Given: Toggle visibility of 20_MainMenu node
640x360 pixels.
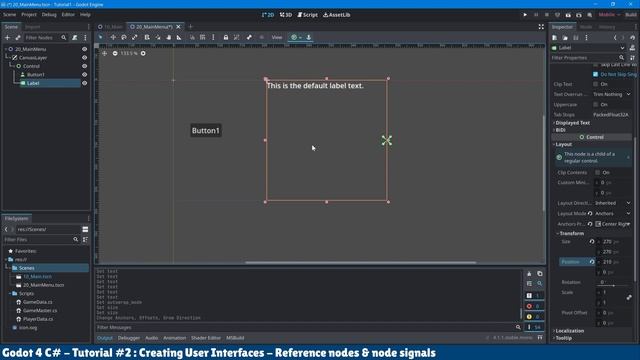Looking at the screenshot, I should point(84,49).
